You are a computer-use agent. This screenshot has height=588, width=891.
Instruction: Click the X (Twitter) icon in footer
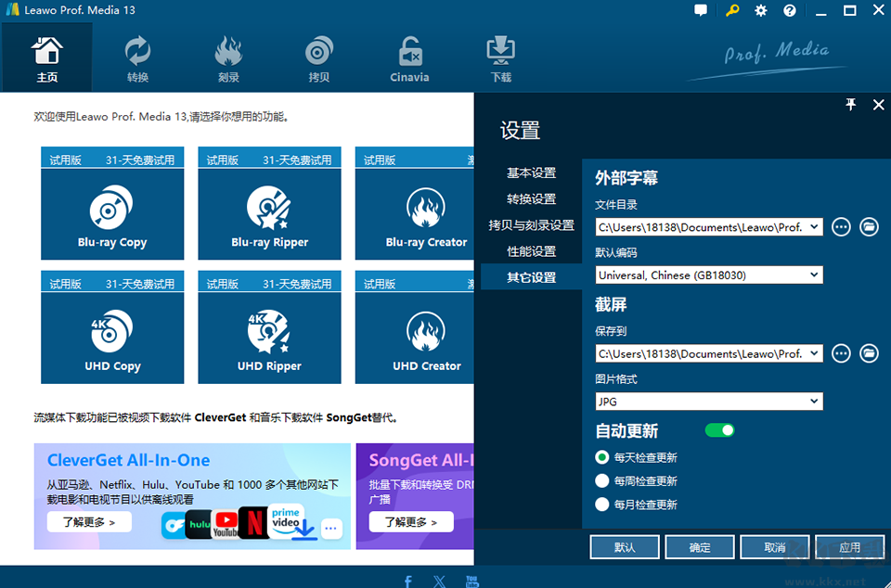click(x=439, y=582)
